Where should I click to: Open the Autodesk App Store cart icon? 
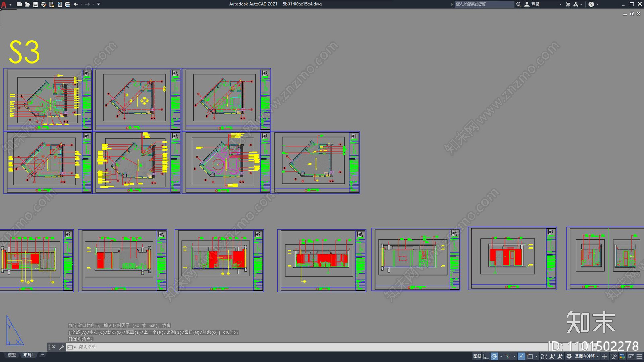point(568,4)
